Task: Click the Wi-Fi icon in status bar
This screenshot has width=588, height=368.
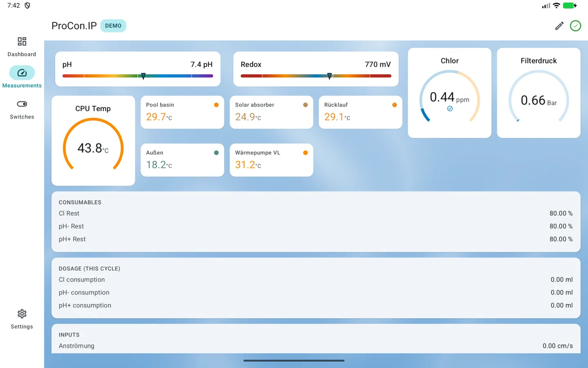Action: pyautogui.click(x=556, y=6)
